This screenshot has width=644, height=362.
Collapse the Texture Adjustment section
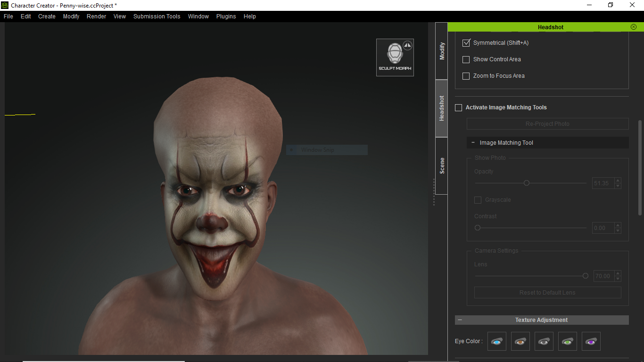(460, 320)
